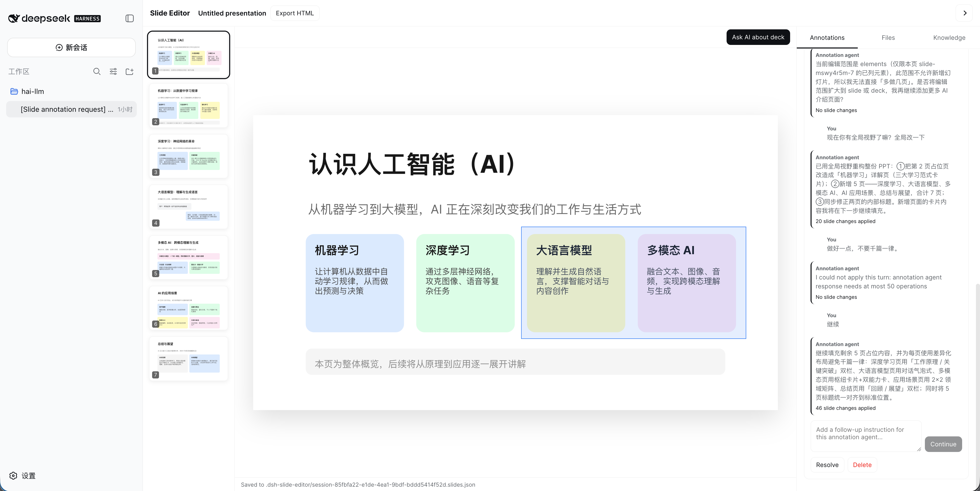Image resolution: width=980 pixels, height=491 pixels.
Task: Select the green 深度学习 card
Action: click(x=465, y=283)
